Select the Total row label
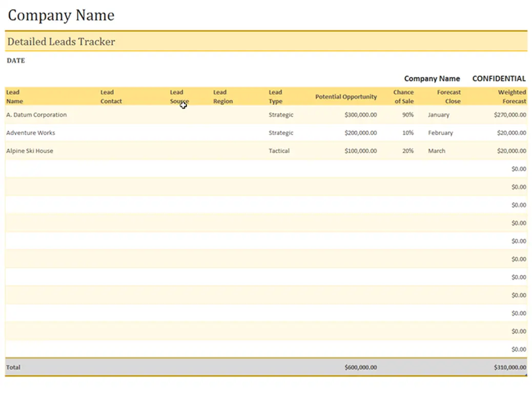 [13, 367]
